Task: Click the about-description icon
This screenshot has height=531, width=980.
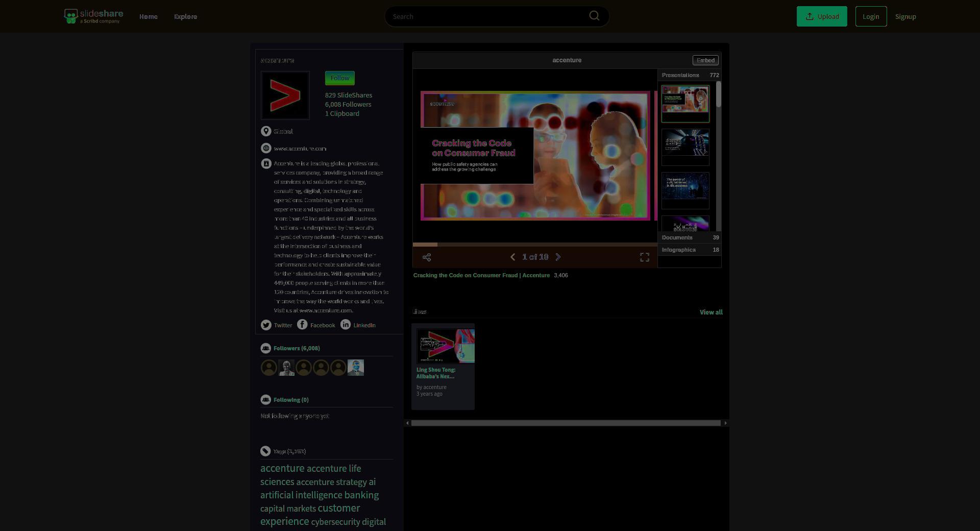Action: click(x=266, y=163)
